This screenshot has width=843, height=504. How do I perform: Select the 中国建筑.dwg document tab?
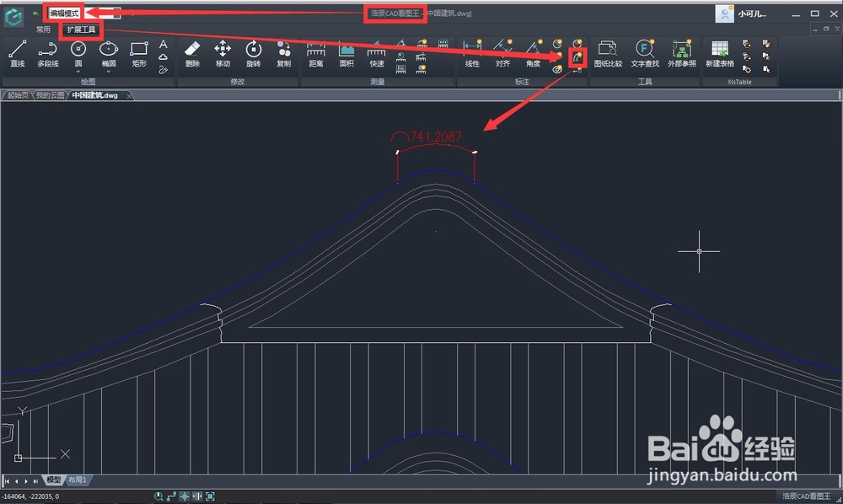(x=95, y=95)
